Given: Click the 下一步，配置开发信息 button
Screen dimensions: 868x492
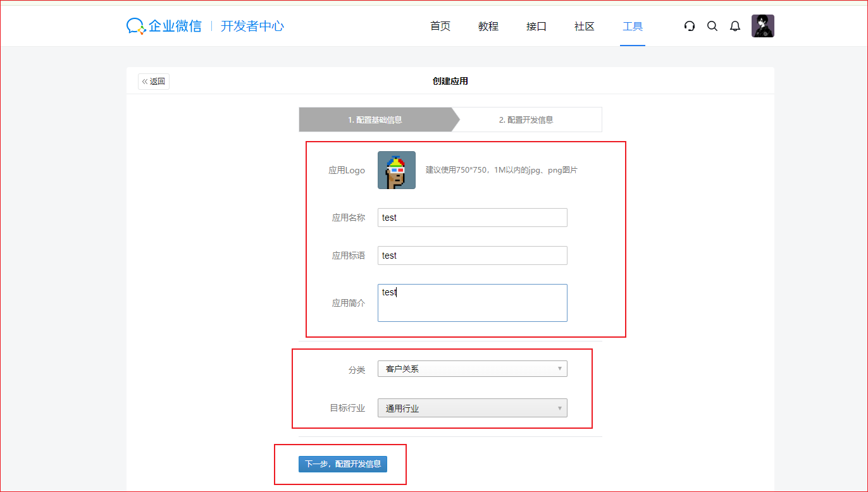Looking at the screenshot, I should (x=343, y=464).
